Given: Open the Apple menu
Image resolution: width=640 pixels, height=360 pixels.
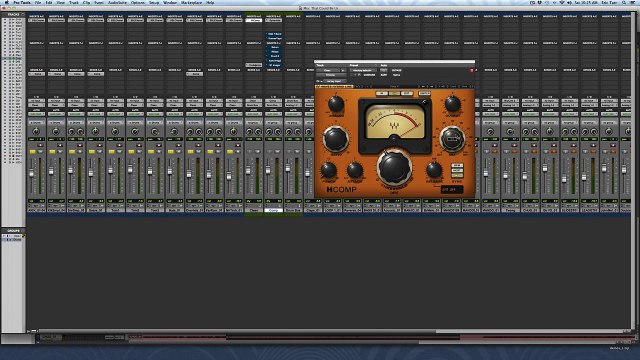Looking at the screenshot, I should click(6, 2).
